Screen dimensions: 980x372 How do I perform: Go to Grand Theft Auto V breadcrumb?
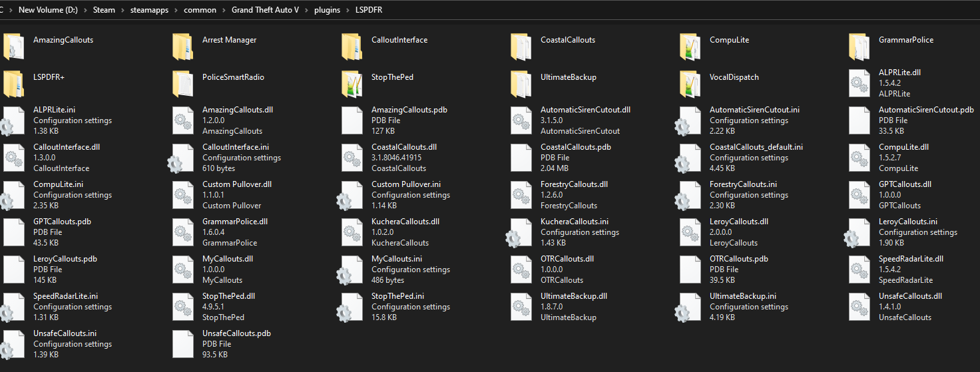pyautogui.click(x=264, y=10)
